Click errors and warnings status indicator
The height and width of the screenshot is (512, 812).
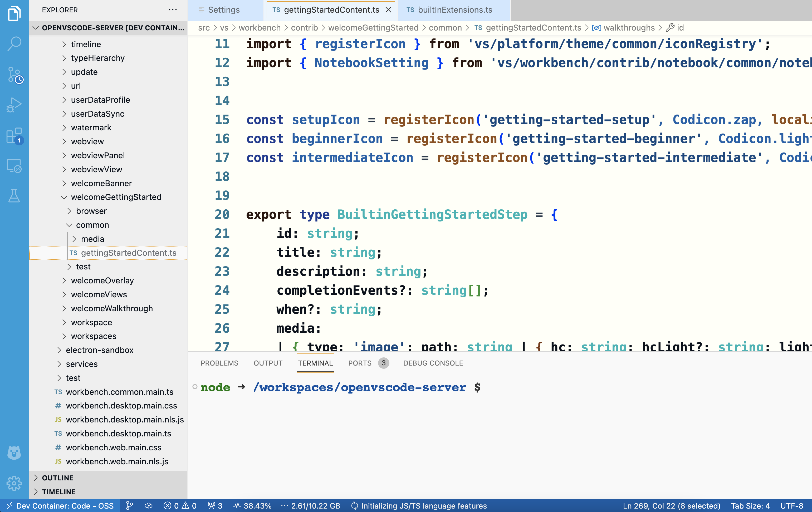click(180, 506)
